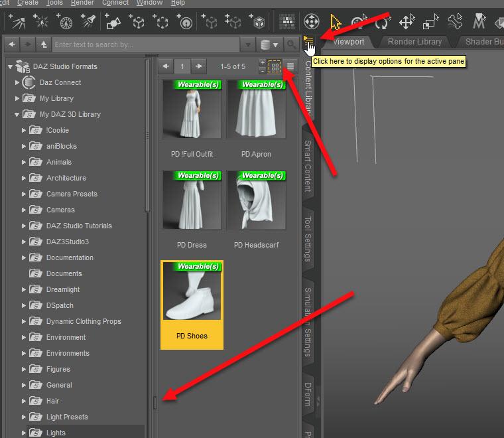This screenshot has width=504, height=438.
Task: Select the yellow Node Selection arrow tool
Action: click(x=336, y=22)
